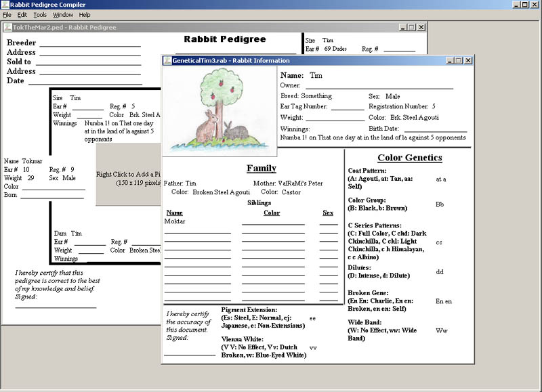Open the File menu
Image resolution: width=542 pixels, height=392 pixels.
point(7,15)
